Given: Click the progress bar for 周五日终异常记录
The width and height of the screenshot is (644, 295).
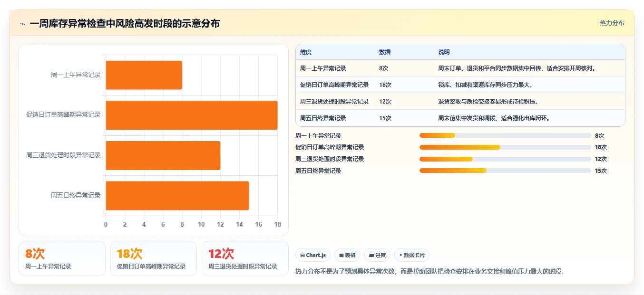Looking at the screenshot, I should (x=505, y=171).
